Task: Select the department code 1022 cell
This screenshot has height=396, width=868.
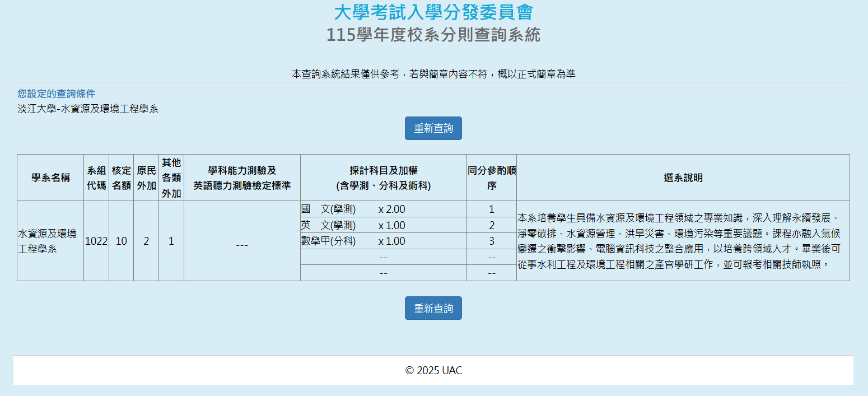Action: pos(96,241)
